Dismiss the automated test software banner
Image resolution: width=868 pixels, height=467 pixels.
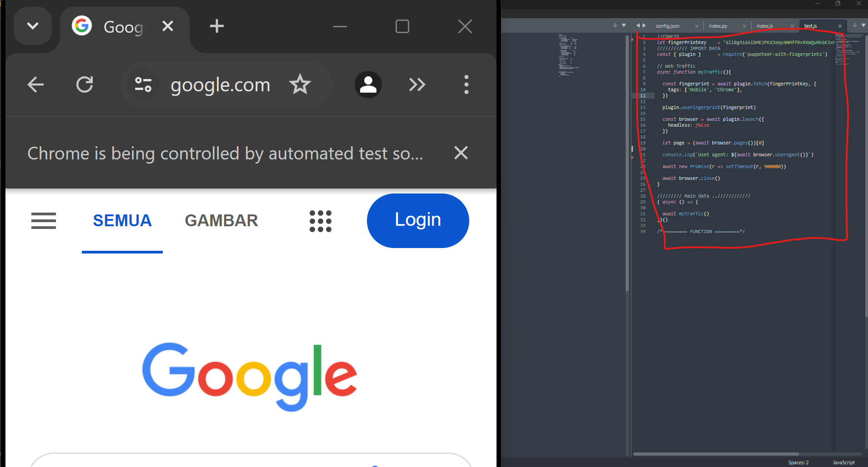click(461, 153)
